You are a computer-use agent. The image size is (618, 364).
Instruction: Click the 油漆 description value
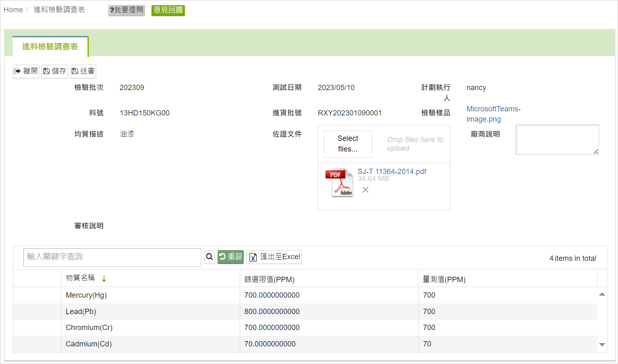pos(127,134)
